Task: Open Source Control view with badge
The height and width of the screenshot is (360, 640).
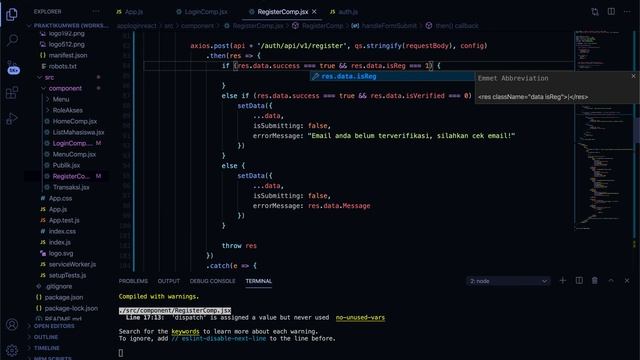Action: tap(13, 67)
